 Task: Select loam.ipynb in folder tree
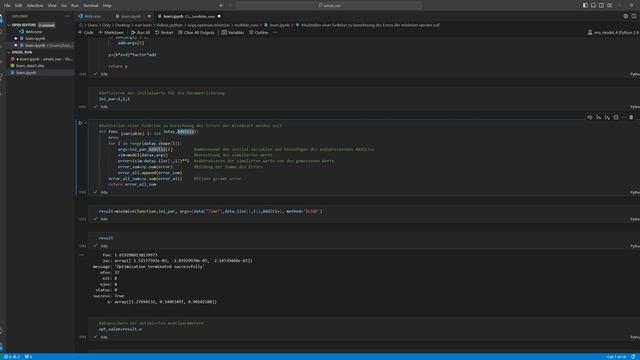26,72
